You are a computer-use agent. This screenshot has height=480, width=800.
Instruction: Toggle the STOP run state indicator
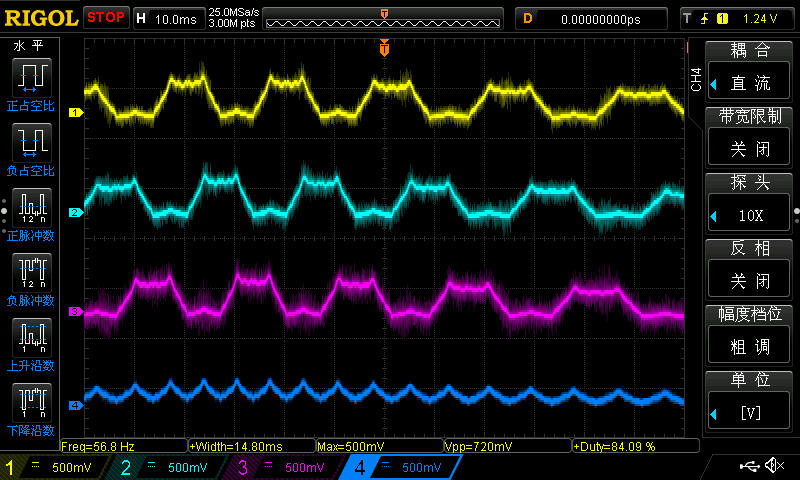[x=106, y=17]
